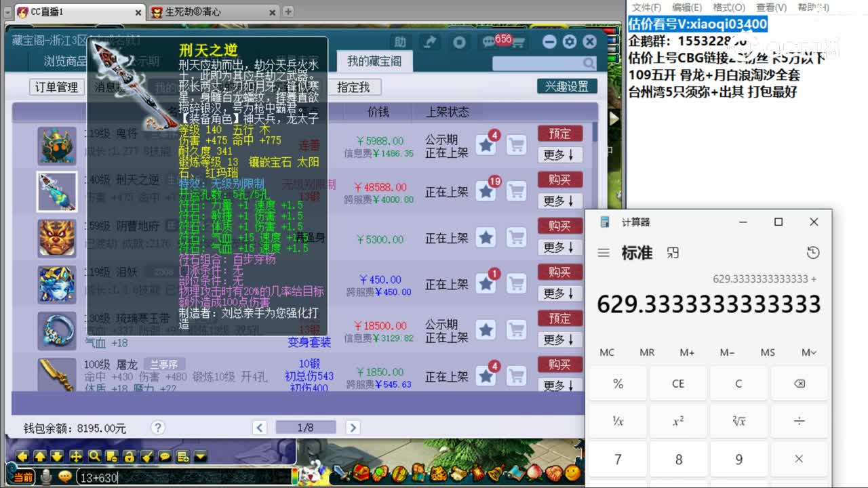The width and height of the screenshot is (868, 488).
Task: Click the 助 helper icon in shop header
Action: (400, 42)
